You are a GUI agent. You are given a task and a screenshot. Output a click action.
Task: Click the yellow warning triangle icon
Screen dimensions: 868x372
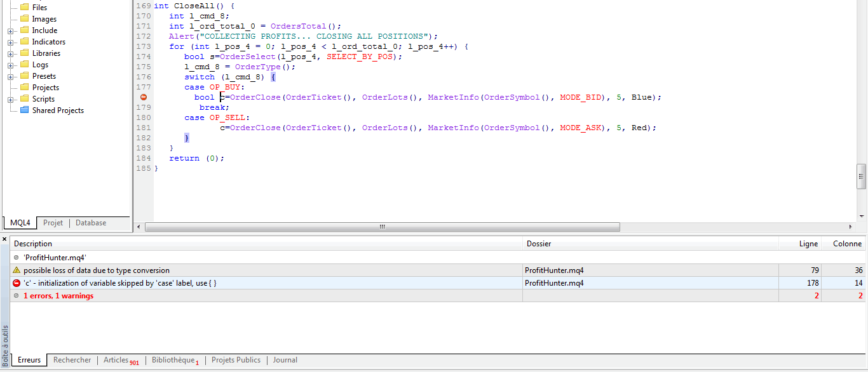(x=17, y=270)
